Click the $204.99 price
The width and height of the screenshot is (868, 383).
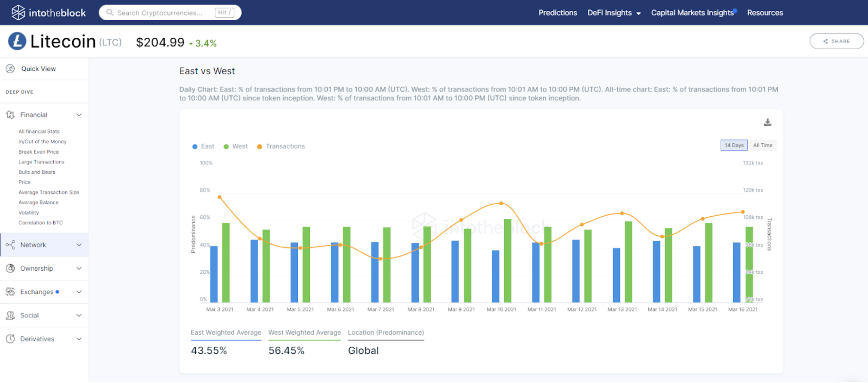click(160, 42)
